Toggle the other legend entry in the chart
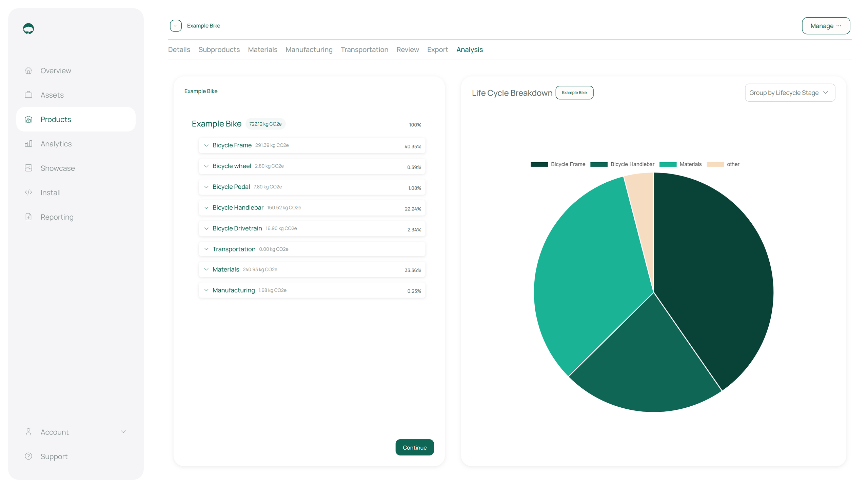Image resolution: width=868 pixels, height=488 pixels. (x=723, y=164)
